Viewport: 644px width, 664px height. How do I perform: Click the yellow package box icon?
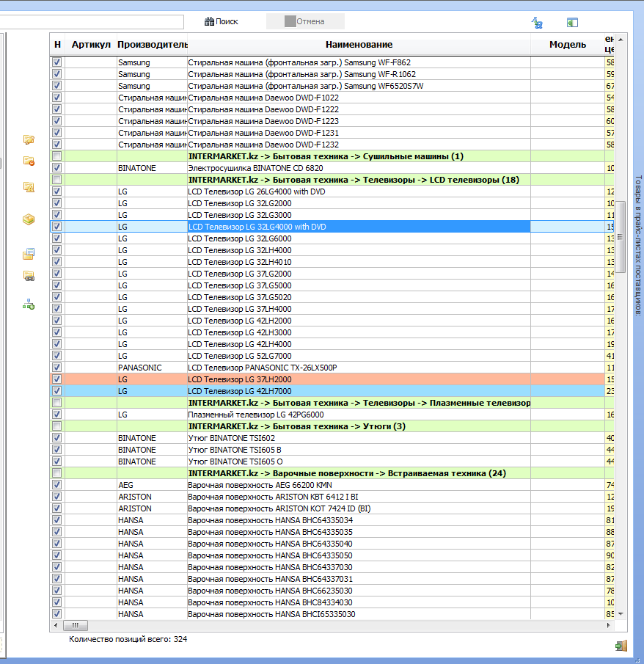coord(29,219)
